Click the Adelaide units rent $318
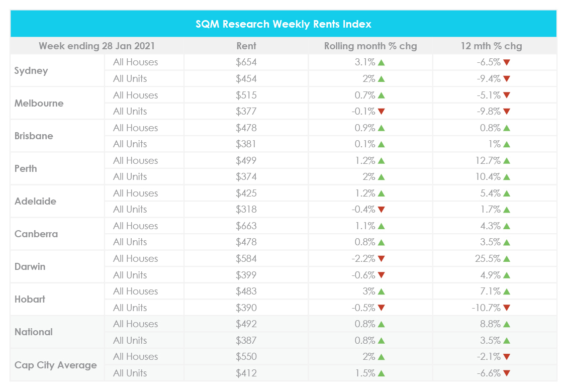The height and width of the screenshot is (392, 567). coord(246,210)
